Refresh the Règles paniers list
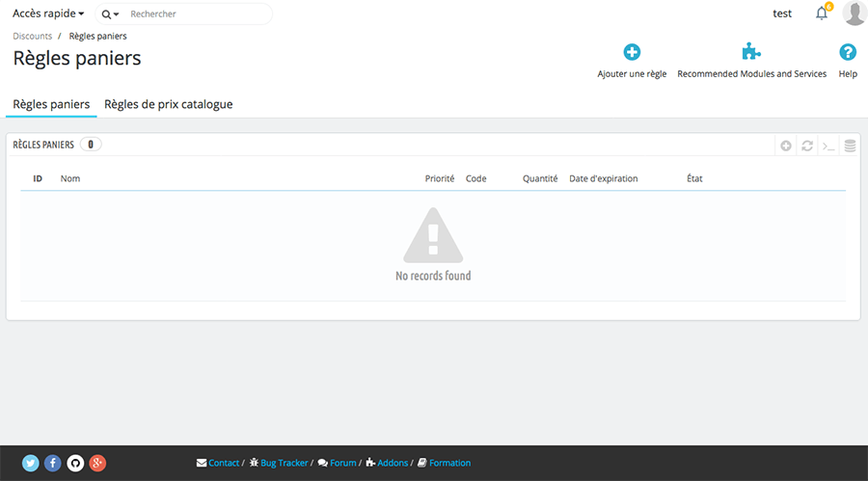This screenshot has height=481, width=868. click(x=807, y=146)
